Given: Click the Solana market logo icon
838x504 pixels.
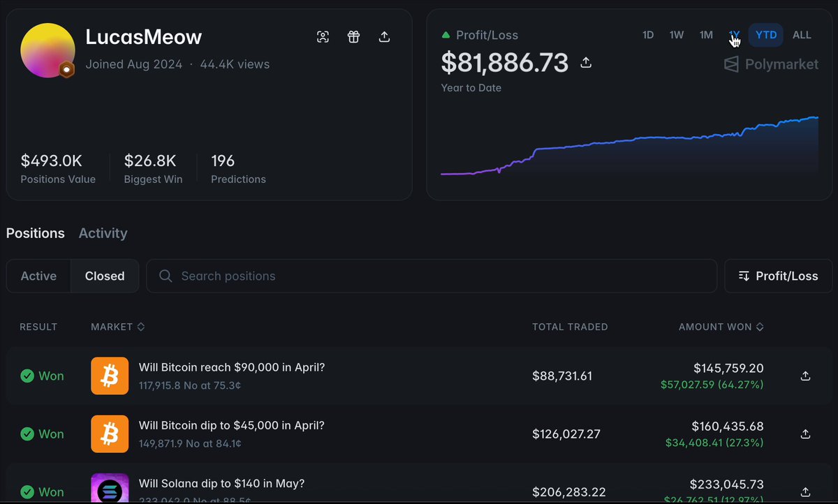Looking at the screenshot, I should 110,488.
